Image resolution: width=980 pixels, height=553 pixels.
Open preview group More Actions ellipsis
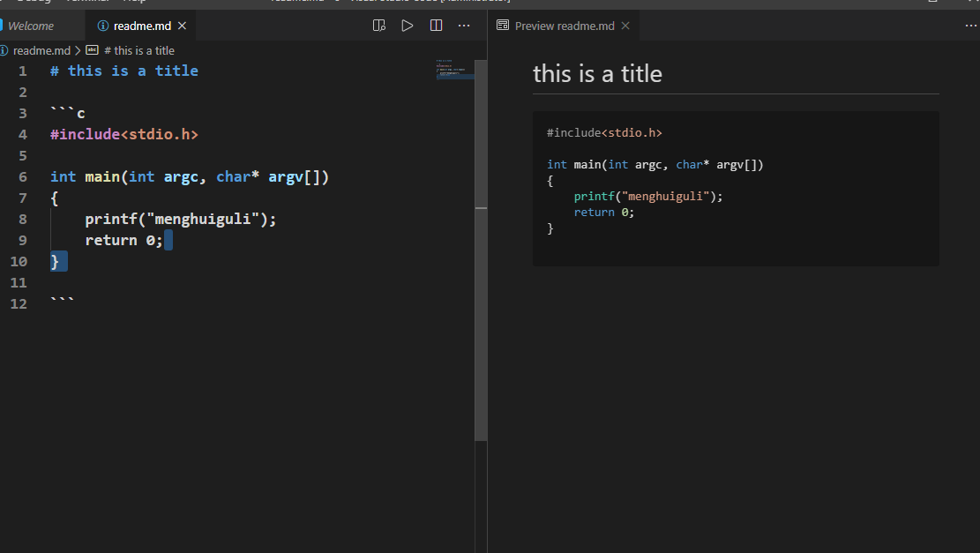coord(970,26)
